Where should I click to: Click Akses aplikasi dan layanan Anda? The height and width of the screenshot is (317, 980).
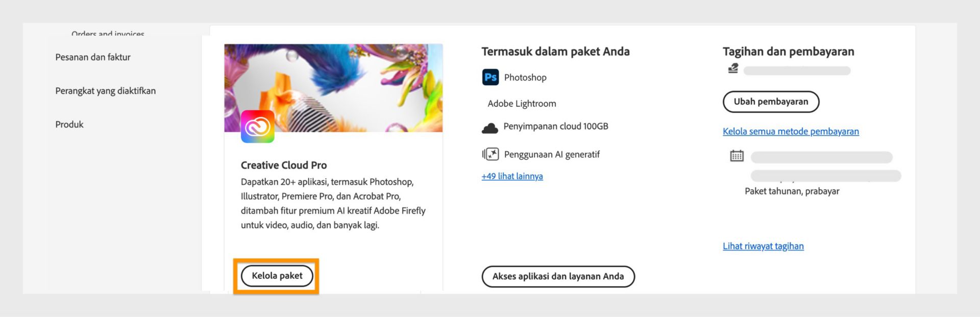pyautogui.click(x=558, y=276)
